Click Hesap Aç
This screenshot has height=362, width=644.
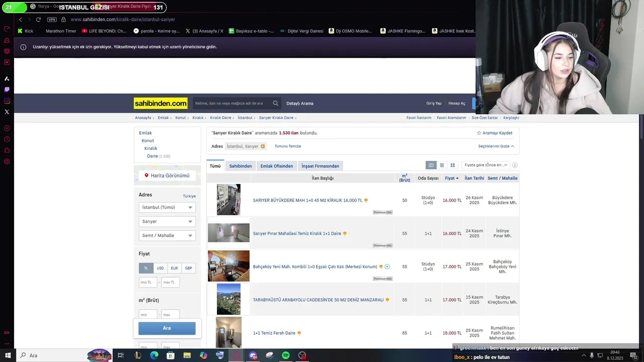(457, 103)
